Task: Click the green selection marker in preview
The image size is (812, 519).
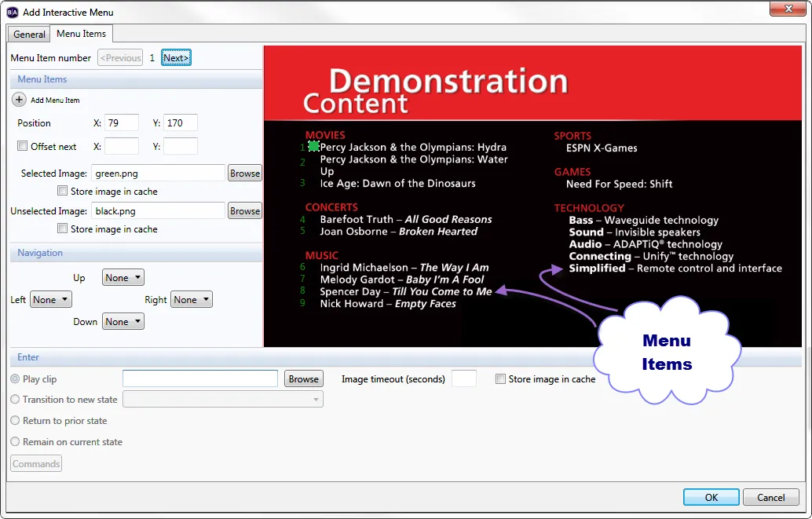Action: (313, 146)
